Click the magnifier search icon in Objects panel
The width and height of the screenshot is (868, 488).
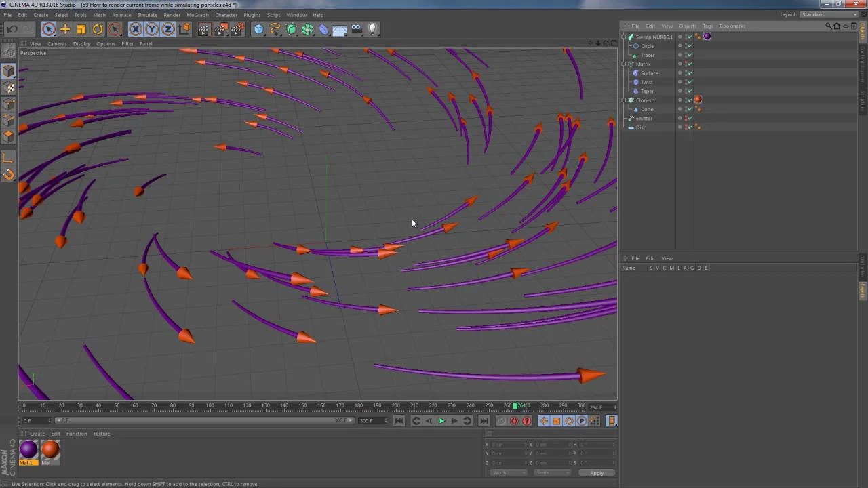pos(828,26)
